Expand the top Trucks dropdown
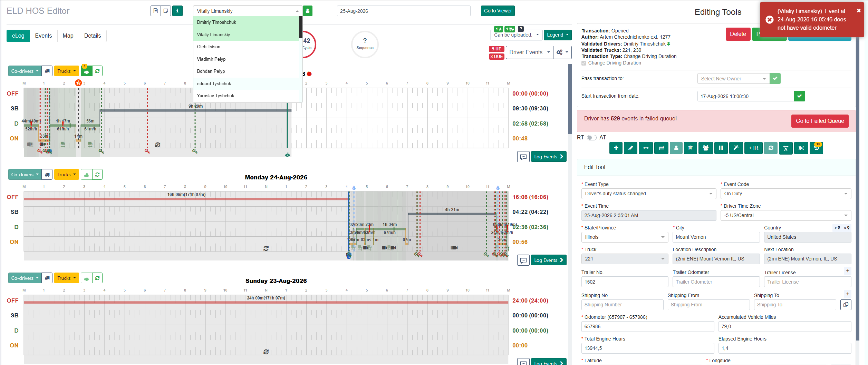The height and width of the screenshot is (365, 868). click(67, 71)
